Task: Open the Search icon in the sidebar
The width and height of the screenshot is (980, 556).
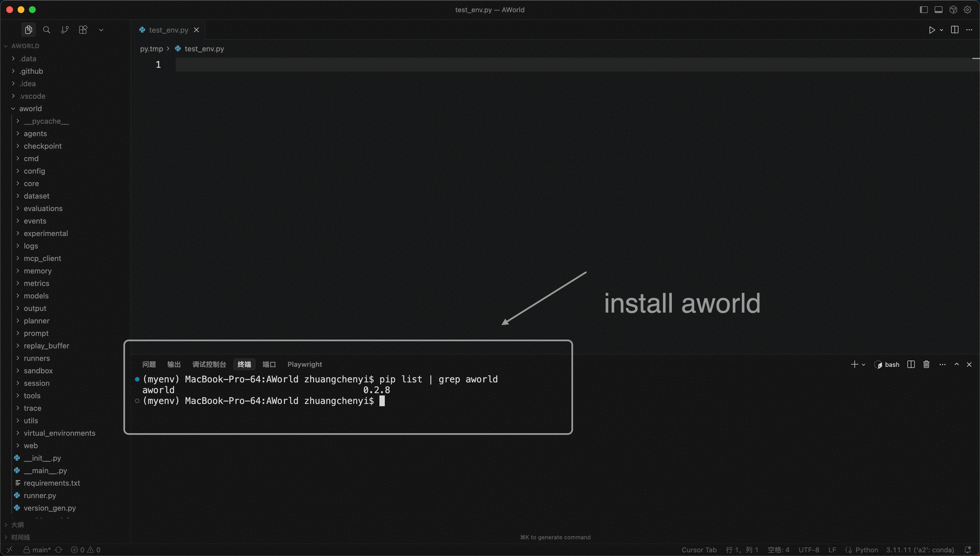Action: tap(46, 30)
